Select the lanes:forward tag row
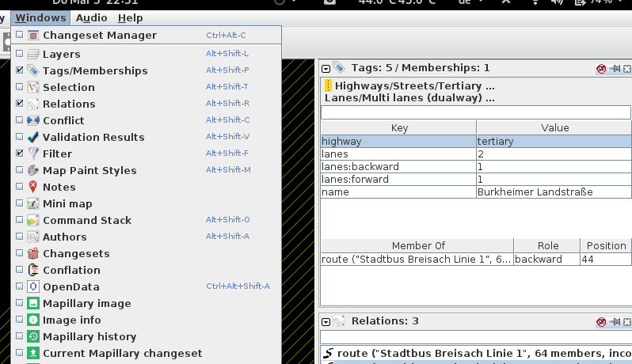The image size is (632, 364). tap(477, 179)
